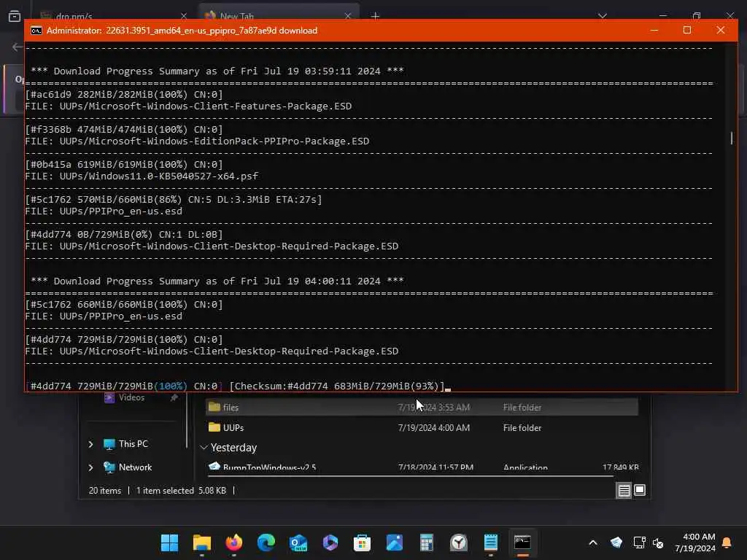
Task: Open Firefox list all tabs dropdown
Action: [x=603, y=16]
